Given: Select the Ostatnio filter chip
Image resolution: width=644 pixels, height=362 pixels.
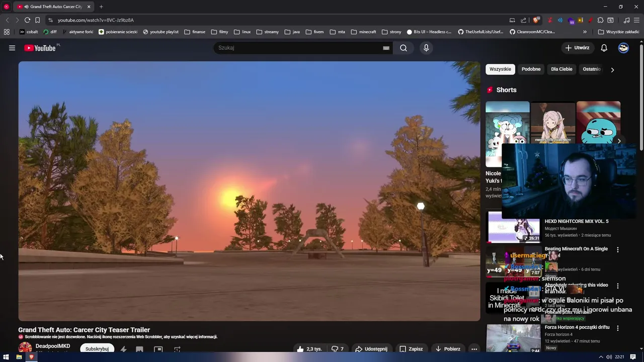Looking at the screenshot, I should tap(592, 69).
